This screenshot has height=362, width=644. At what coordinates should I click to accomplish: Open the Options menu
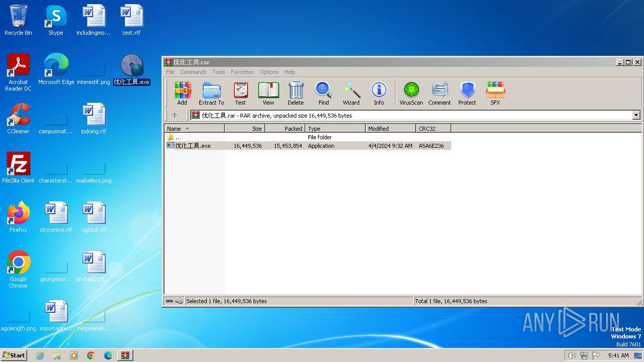point(269,72)
